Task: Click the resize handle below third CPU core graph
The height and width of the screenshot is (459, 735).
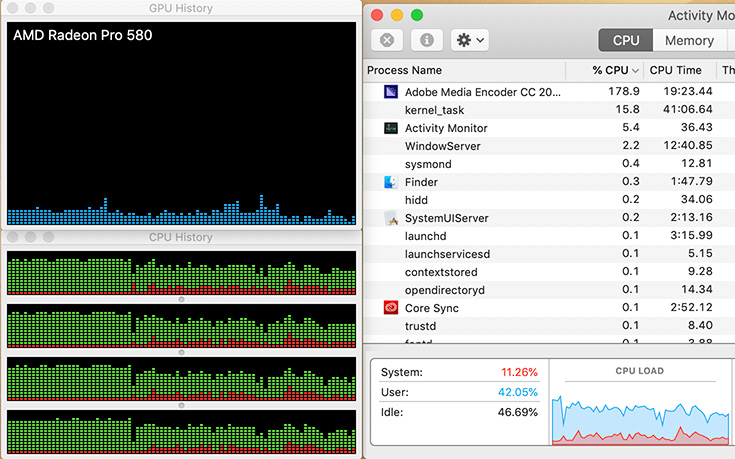Action: 181,405
